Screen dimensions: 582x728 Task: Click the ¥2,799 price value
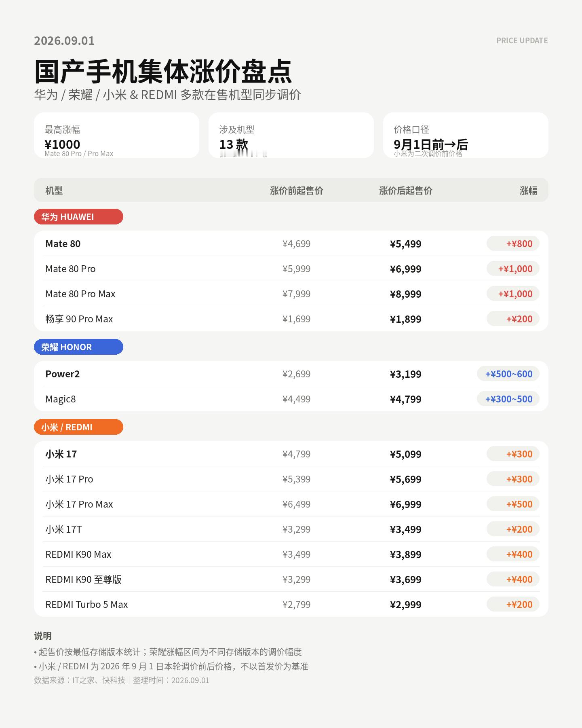pyautogui.click(x=297, y=605)
